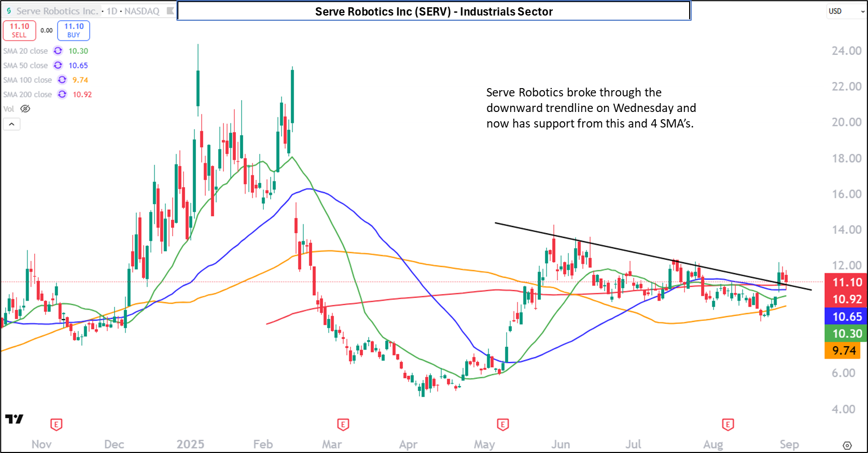Click SMA 20 legend value 10.30

(78, 51)
